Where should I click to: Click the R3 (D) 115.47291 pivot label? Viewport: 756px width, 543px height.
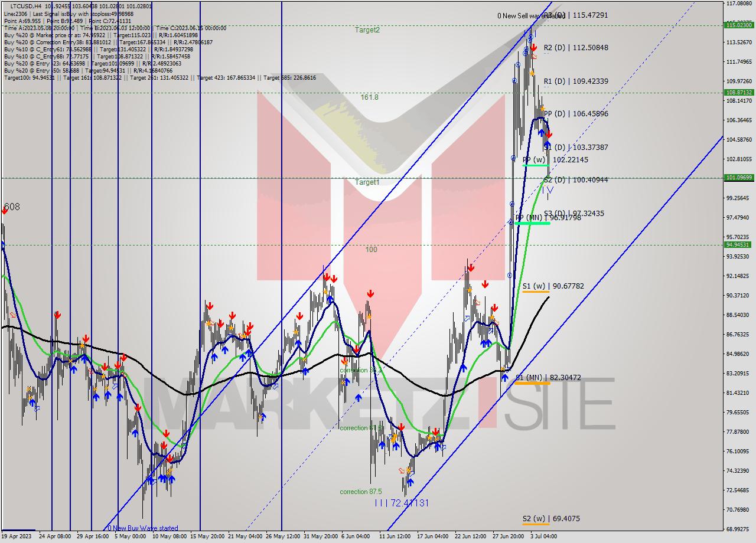[x=575, y=15]
